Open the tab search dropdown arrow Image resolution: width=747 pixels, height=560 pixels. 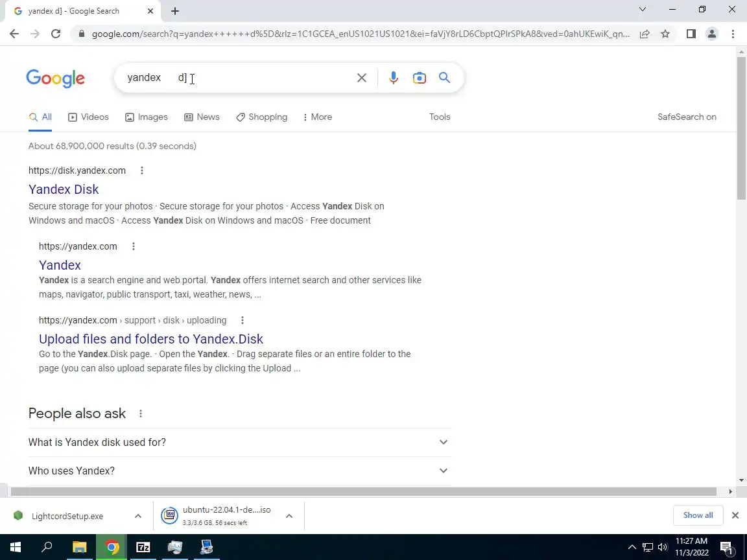point(642,9)
